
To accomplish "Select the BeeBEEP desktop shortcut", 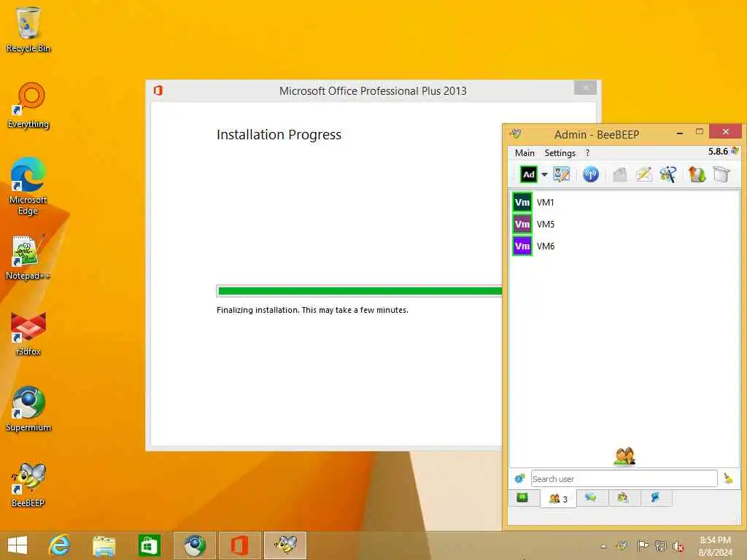I will tap(28, 485).
